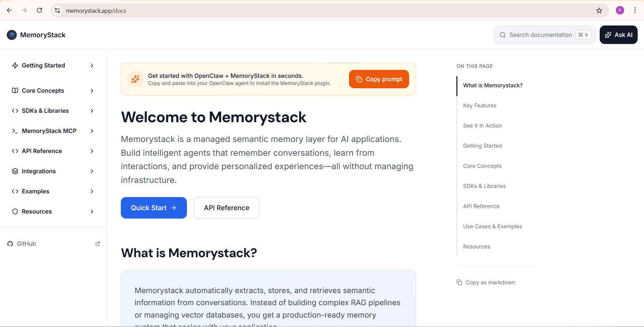Click the SDKs & Libraries code icon
Screen dimensions: 644x327
(x=15, y=111)
